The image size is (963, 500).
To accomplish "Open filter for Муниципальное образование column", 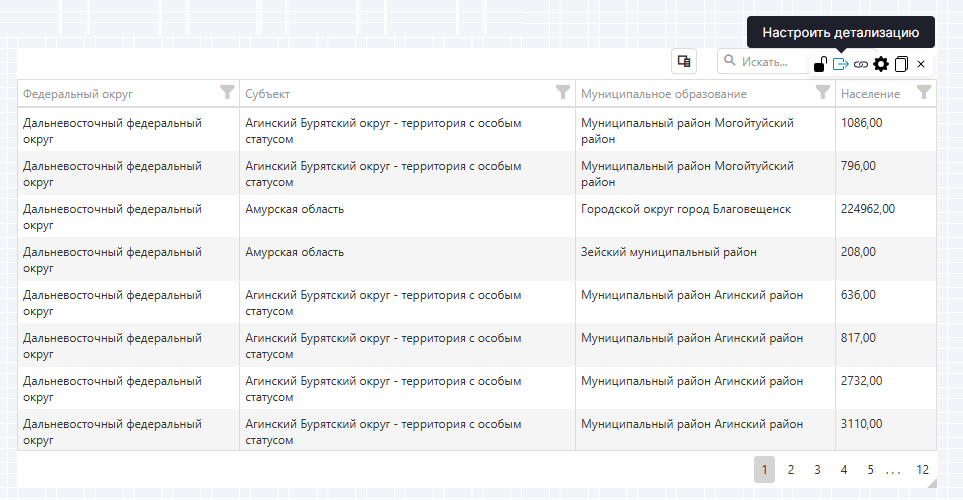I will pos(823,93).
